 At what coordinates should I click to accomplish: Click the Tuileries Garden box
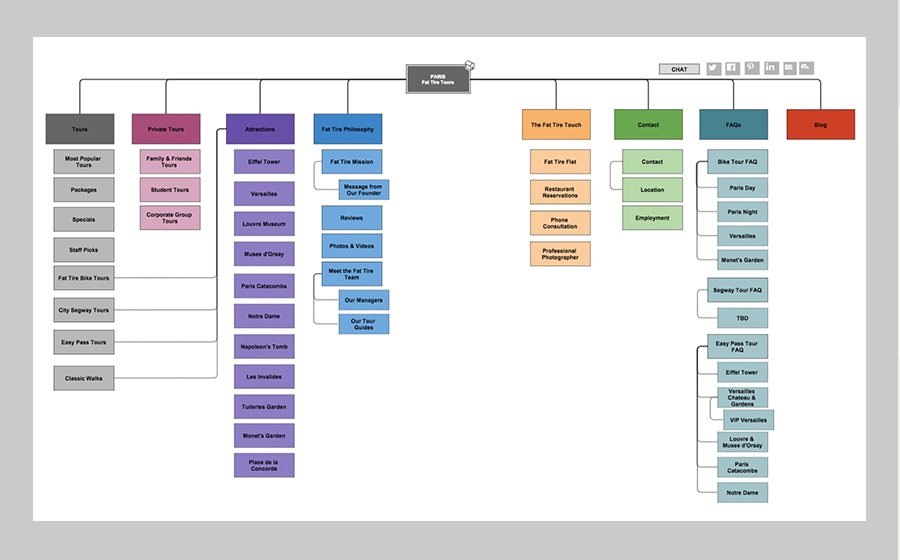tap(264, 406)
